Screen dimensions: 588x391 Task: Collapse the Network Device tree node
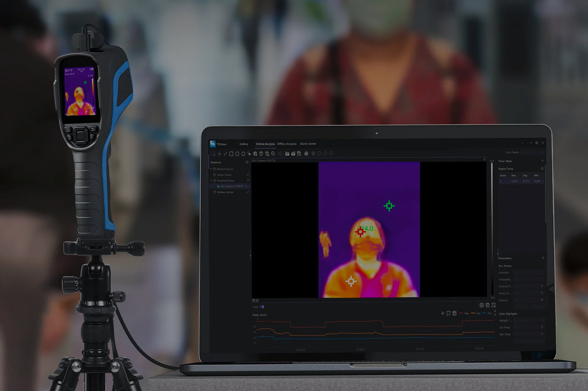(x=211, y=169)
